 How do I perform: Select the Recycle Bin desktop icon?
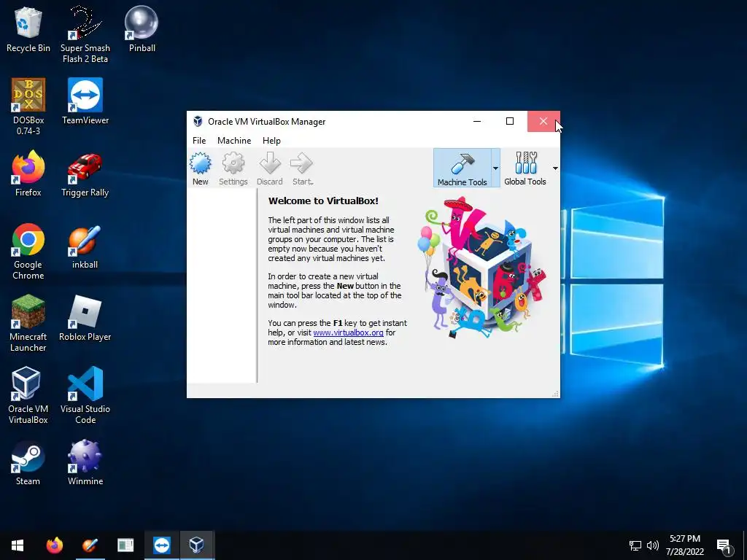click(x=28, y=30)
